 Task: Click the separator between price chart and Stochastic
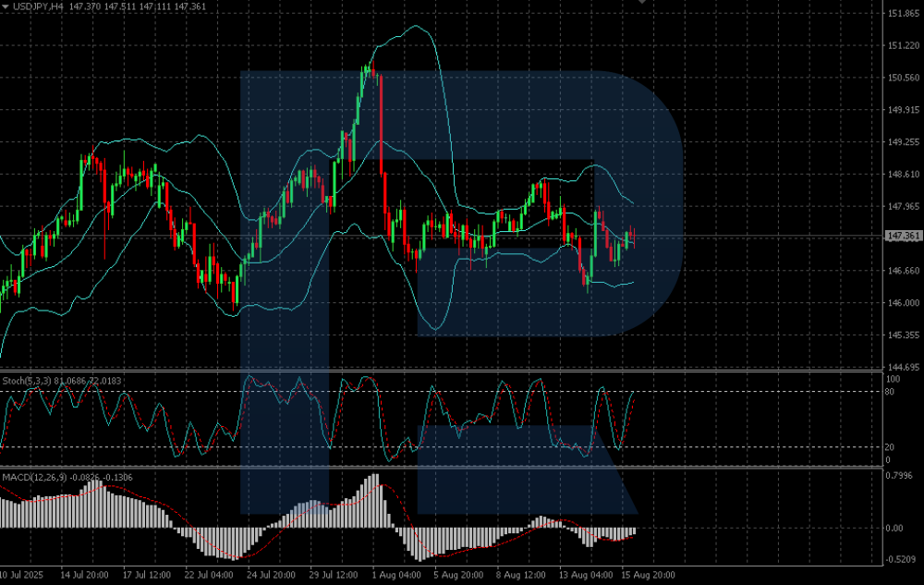pos(439,372)
